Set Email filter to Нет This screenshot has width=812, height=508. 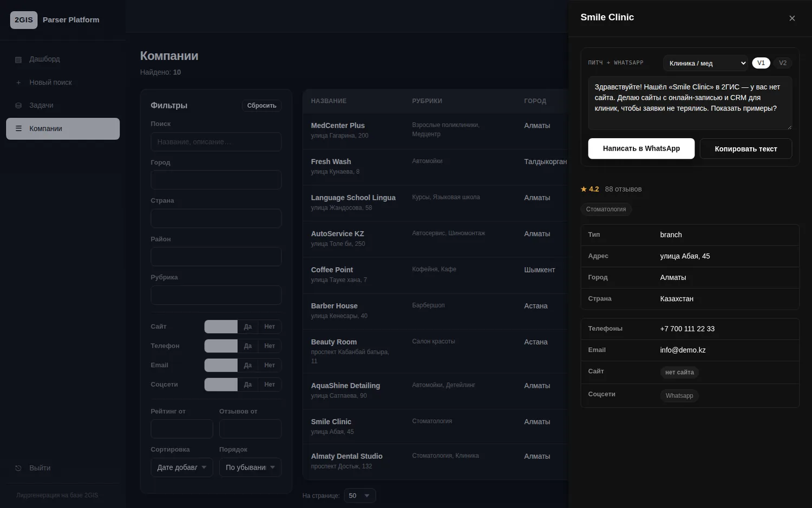coord(270,366)
